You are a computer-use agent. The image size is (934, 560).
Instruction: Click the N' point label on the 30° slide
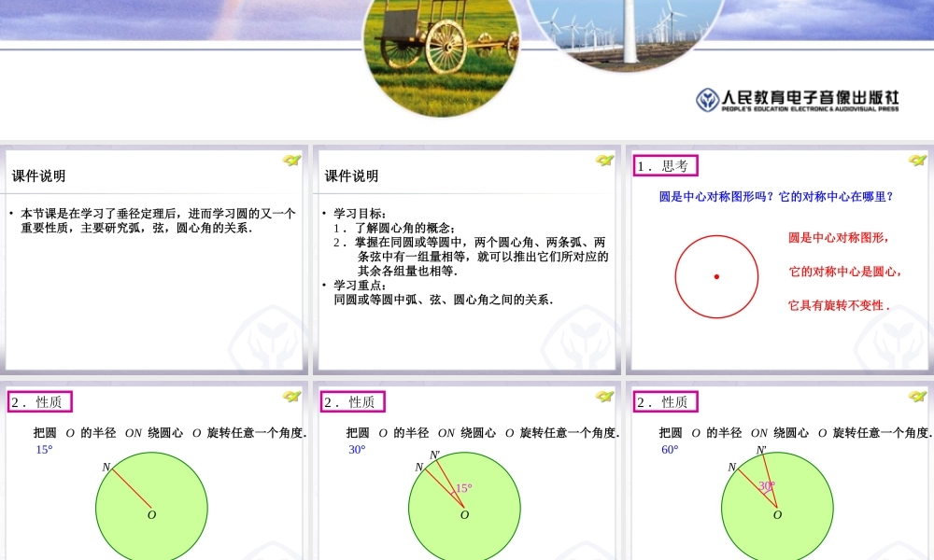click(435, 455)
